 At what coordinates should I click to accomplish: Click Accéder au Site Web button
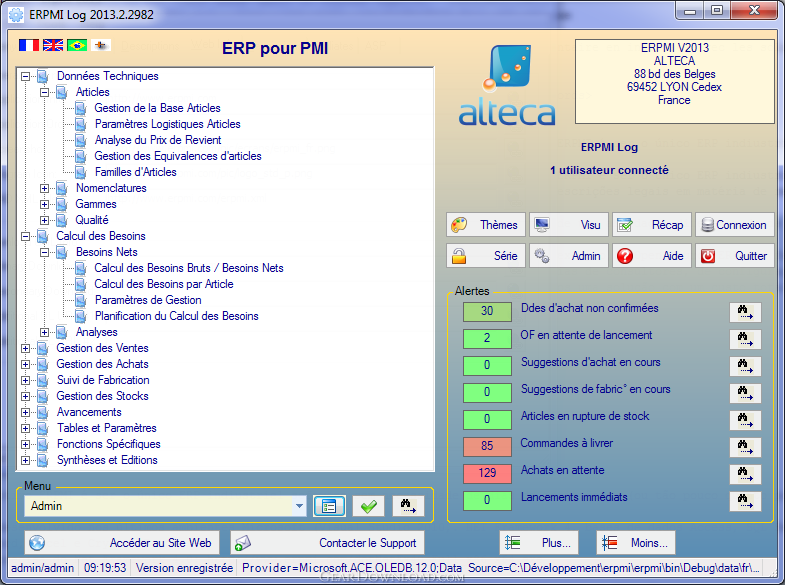click(x=122, y=542)
